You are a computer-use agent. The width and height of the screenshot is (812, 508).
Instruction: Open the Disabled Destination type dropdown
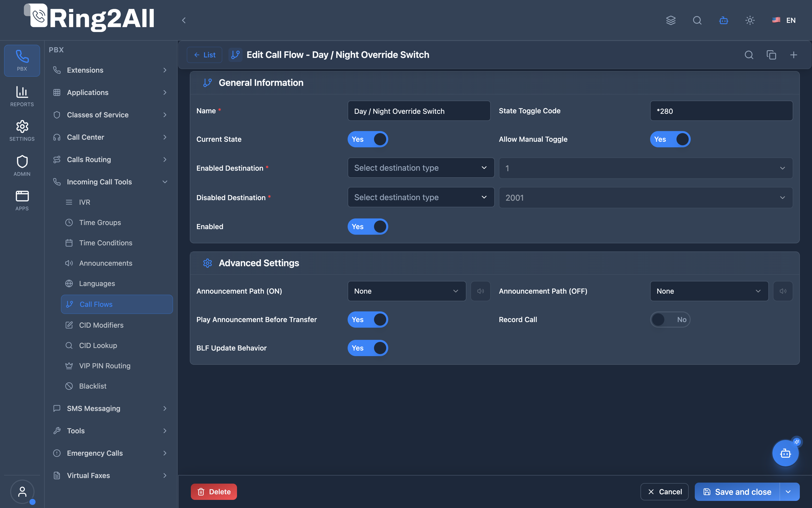[421, 197]
